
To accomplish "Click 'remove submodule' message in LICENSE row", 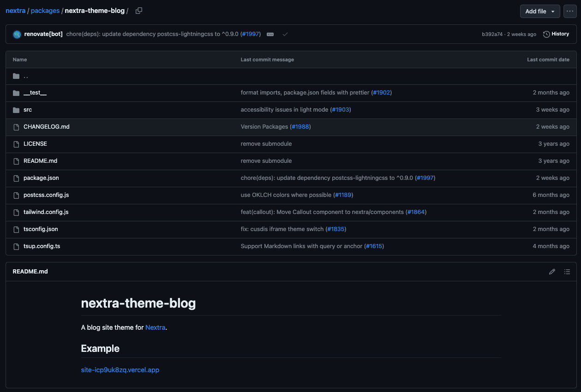I will coord(266,144).
